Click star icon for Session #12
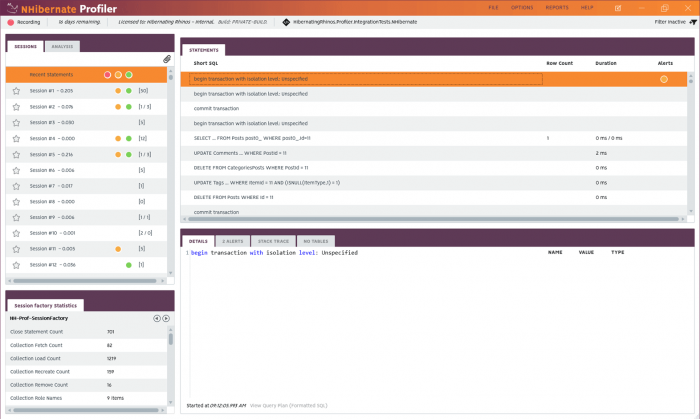 17,265
